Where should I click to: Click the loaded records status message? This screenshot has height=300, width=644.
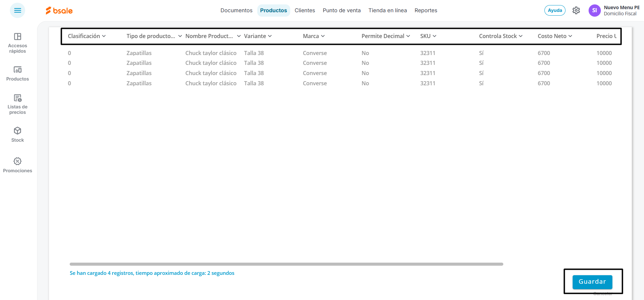(x=152, y=273)
